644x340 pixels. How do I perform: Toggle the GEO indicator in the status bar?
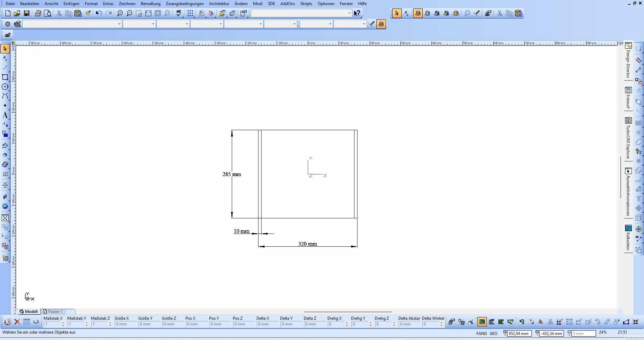(x=493, y=333)
